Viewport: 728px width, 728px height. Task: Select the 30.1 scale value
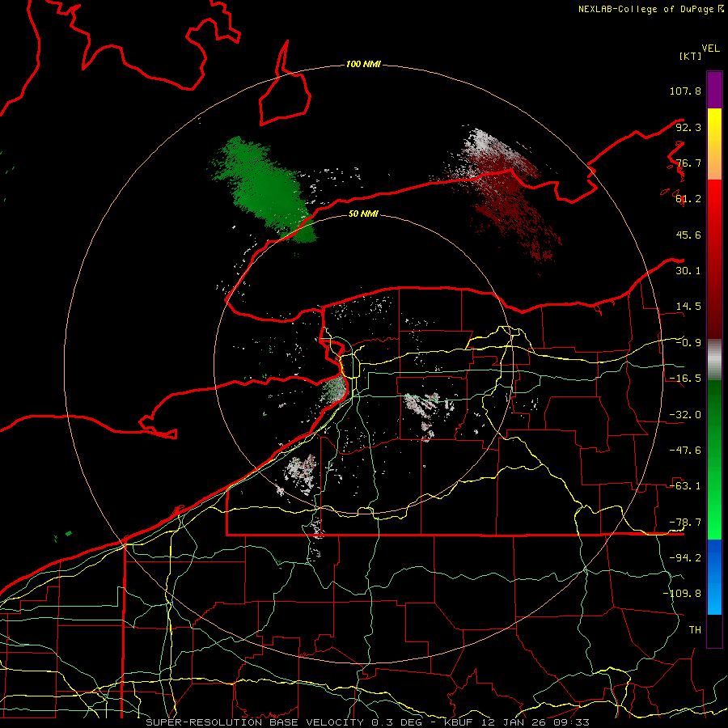(688, 271)
